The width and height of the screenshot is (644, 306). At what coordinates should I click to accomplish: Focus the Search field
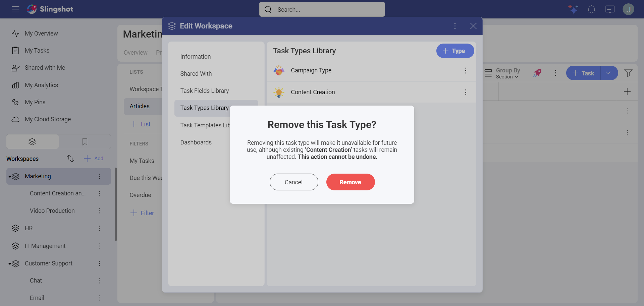[x=322, y=9]
